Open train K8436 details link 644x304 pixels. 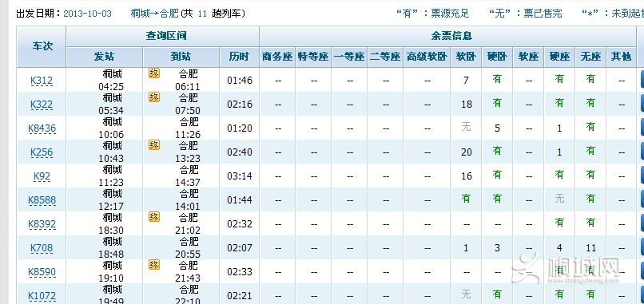click(42, 128)
